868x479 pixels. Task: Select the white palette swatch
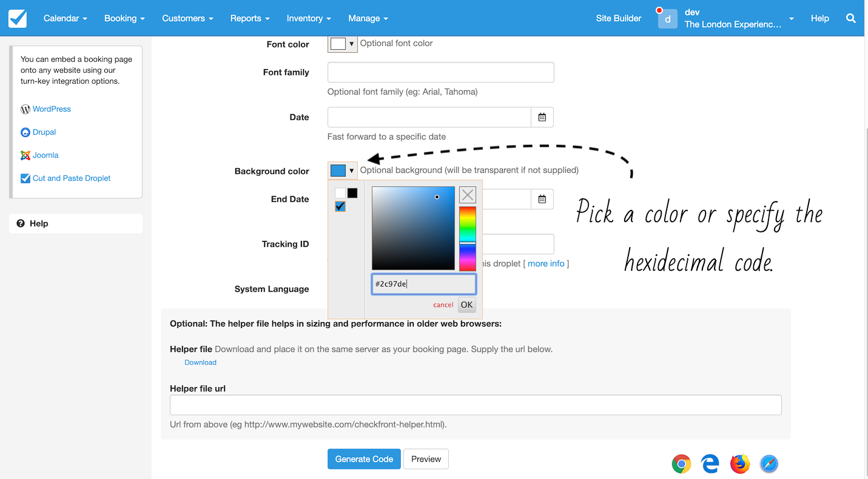click(x=340, y=193)
